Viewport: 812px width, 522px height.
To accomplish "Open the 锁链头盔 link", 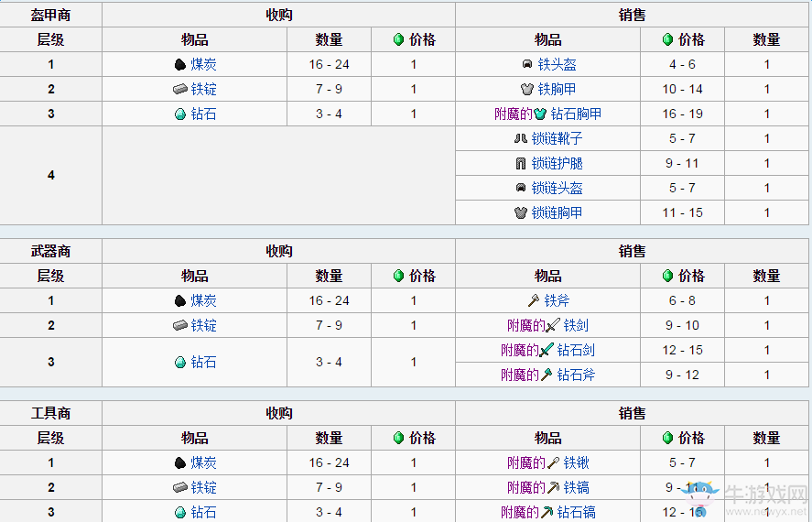I will pos(557,189).
